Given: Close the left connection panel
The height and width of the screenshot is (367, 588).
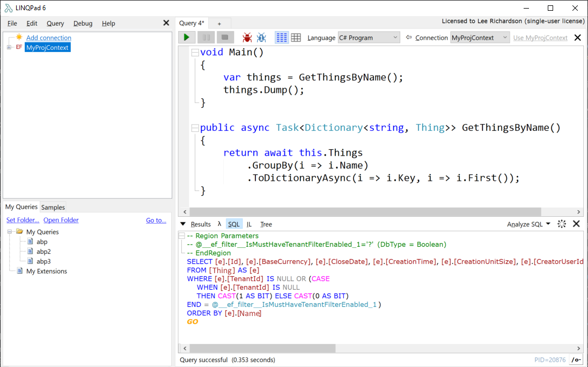Looking at the screenshot, I should pos(166,23).
